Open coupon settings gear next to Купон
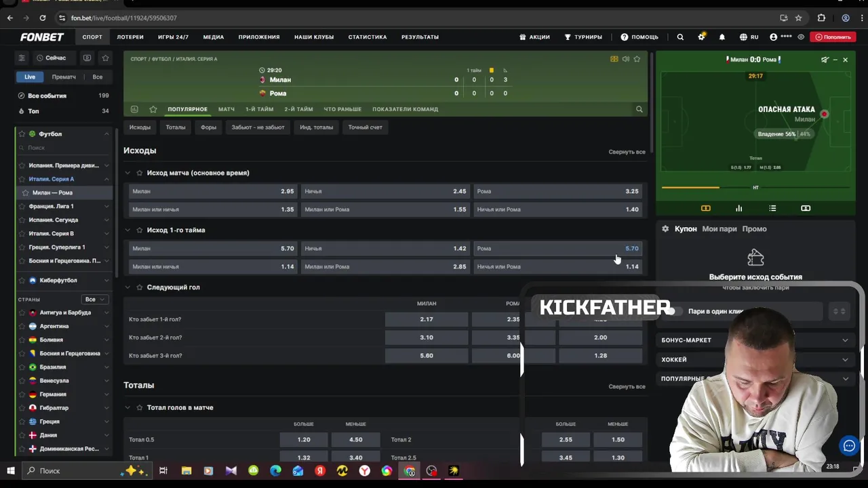868x488 pixels. point(665,229)
